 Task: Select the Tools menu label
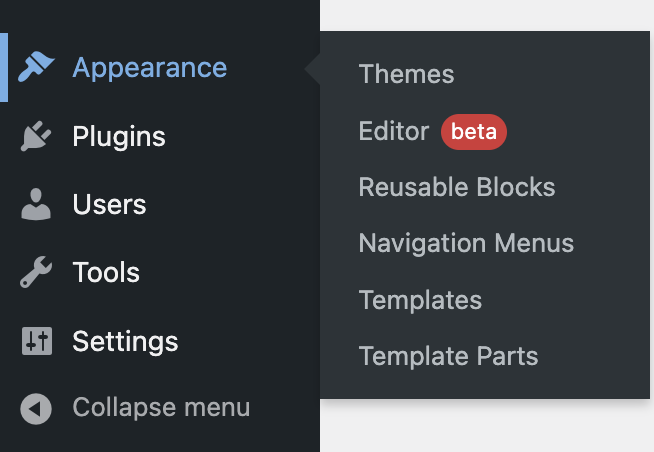click(106, 273)
